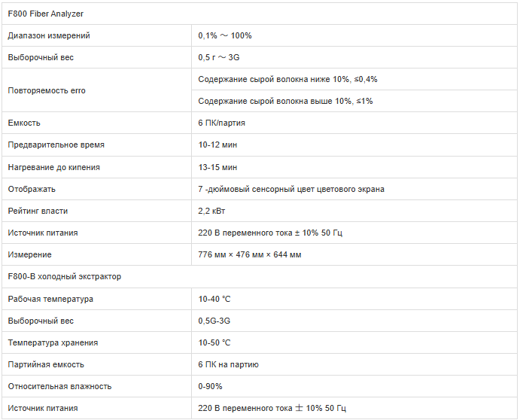
Task: Click the 'Предварительное время' row label
Action: [x=56, y=145]
